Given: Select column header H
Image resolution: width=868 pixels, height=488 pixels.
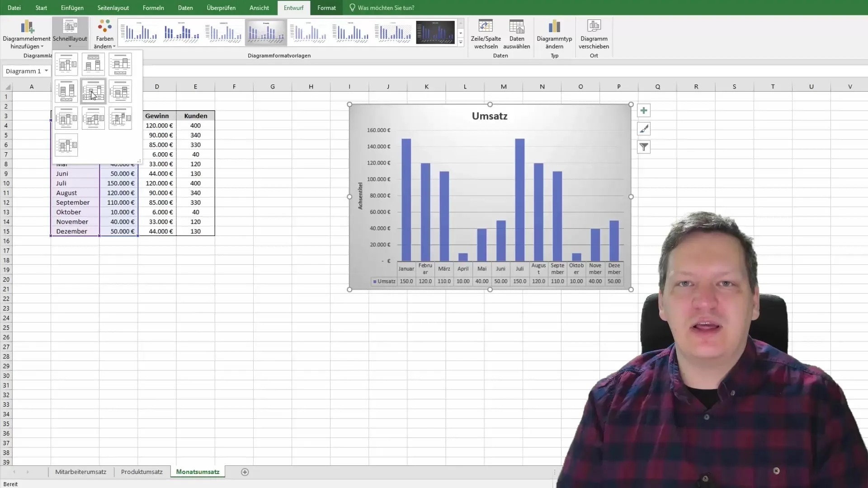Looking at the screenshot, I should pyautogui.click(x=311, y=86).
